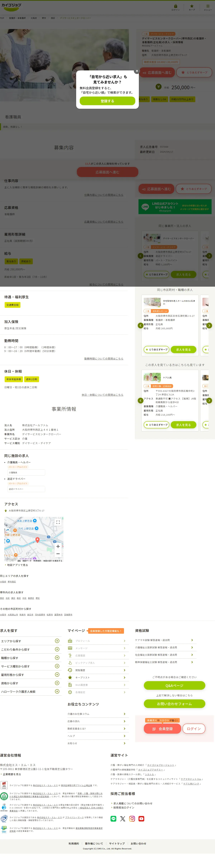Viewport: 215px width, 868px height.
Task: Click the red 会員登録 button
Action: coord(163,729)
